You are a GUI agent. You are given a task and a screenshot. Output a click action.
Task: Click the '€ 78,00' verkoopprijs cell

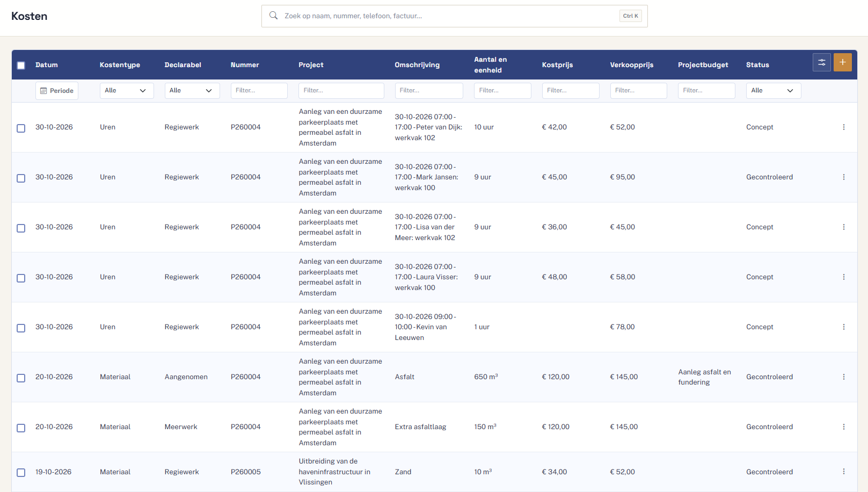(x=622, y=327)
